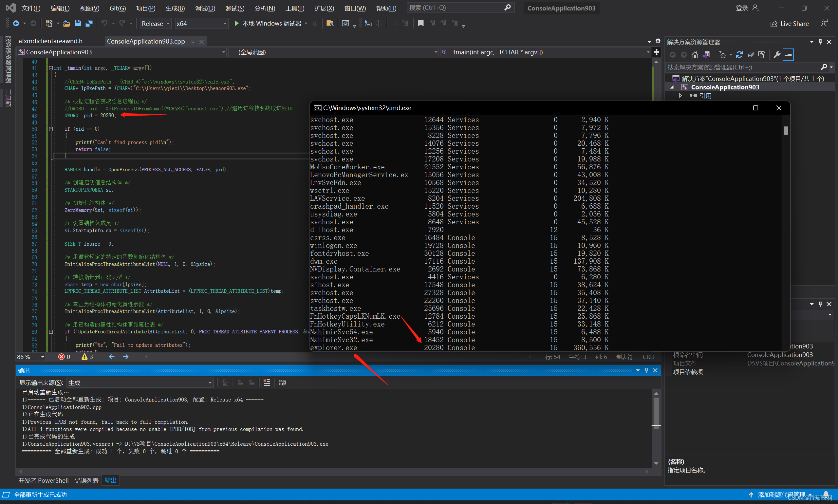Click the error count indicator showing 0
838x504 pixels.
[x=64, y=357]
